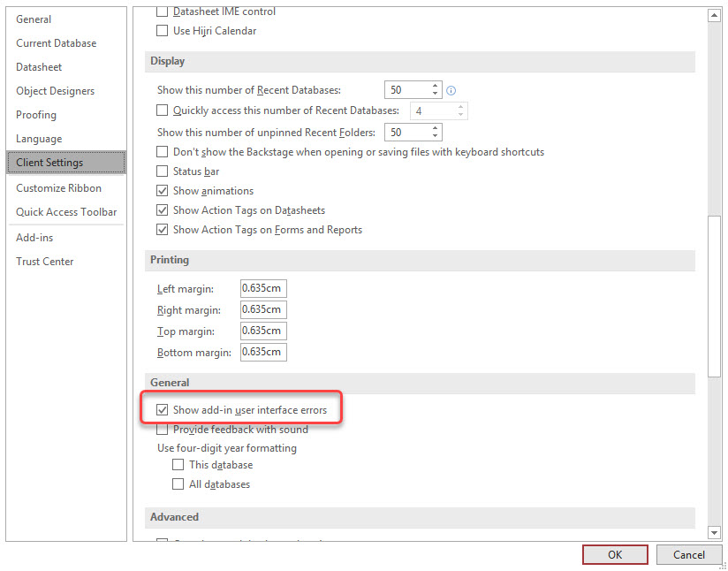Screen dimensions: 728x571
Task: Enable four-digit year for This database
Action: [178, 465]
